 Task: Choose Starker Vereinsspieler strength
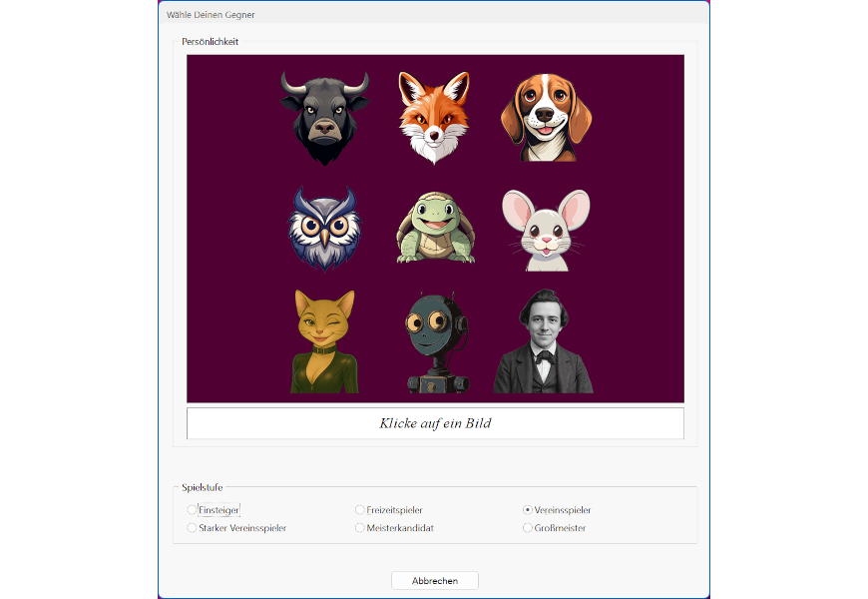click(192, 528)
